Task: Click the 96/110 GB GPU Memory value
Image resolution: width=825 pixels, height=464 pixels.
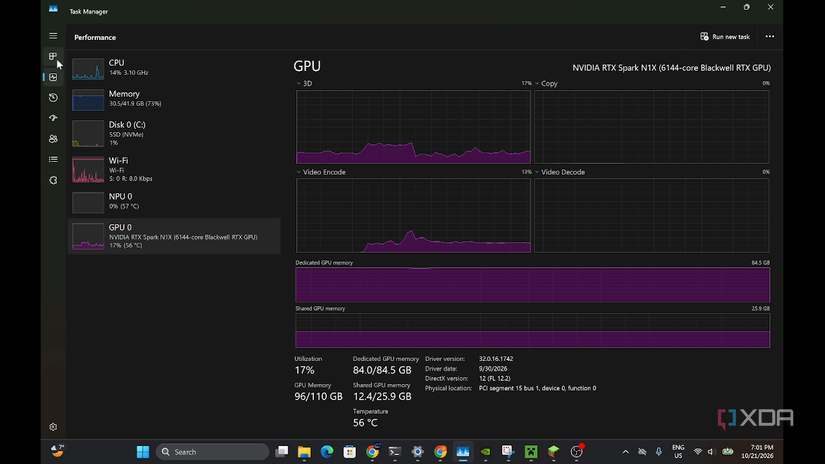Action: coord(318,397)
